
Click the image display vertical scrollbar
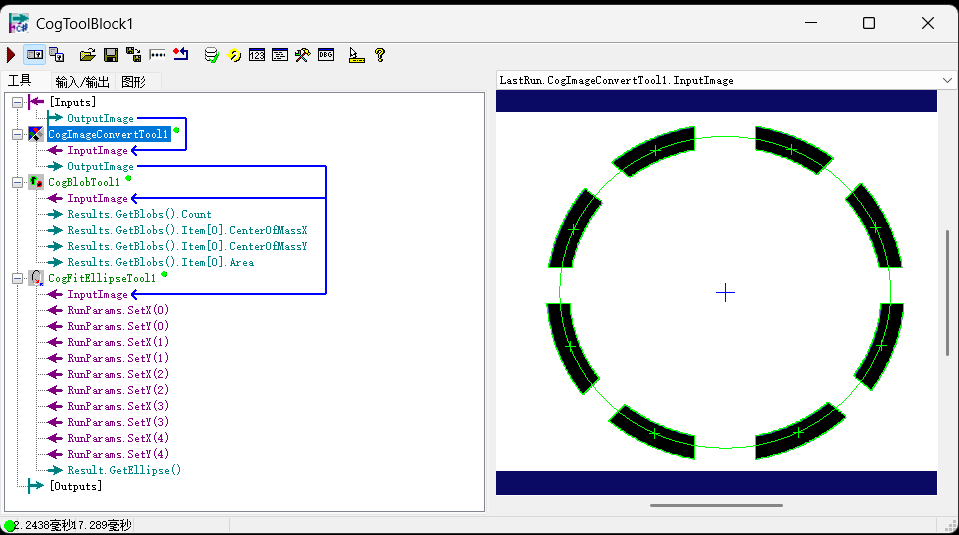(x=947, y=293)
